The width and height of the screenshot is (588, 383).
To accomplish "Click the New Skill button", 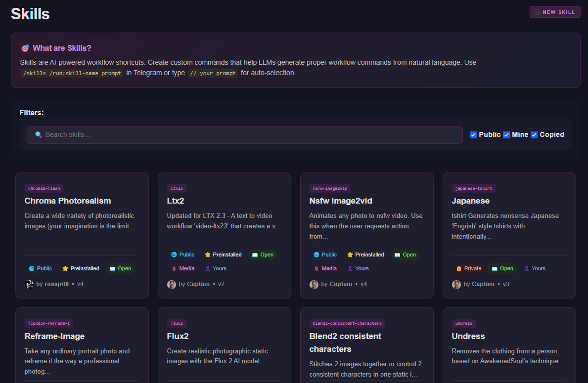I will tap(554, 12).
